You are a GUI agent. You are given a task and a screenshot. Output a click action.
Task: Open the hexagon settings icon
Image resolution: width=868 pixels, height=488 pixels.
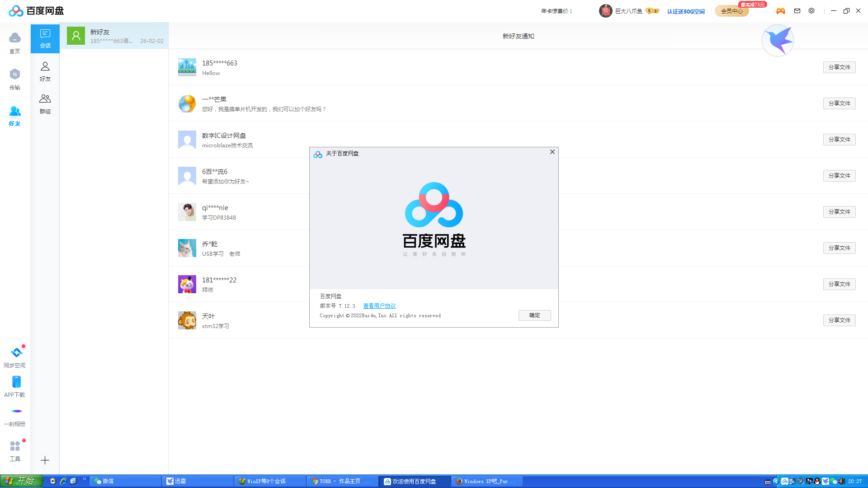(x=811, y=11)
